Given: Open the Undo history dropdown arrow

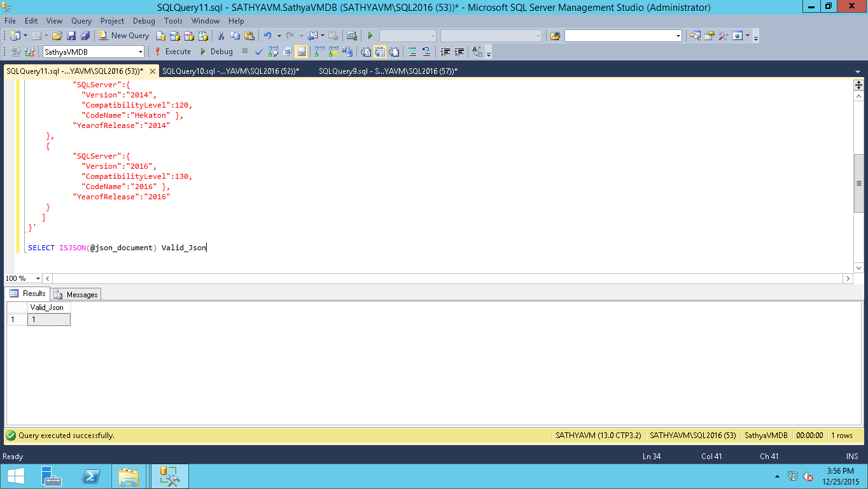Looking at the screenshot, I should [280, 35].
